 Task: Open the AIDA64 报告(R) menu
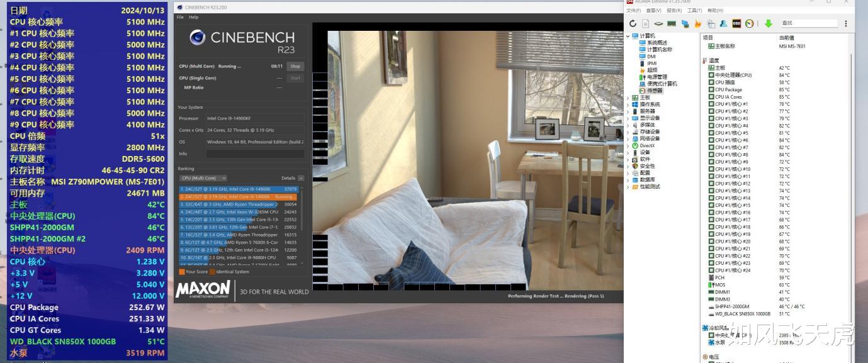click(x=674, y=11)
